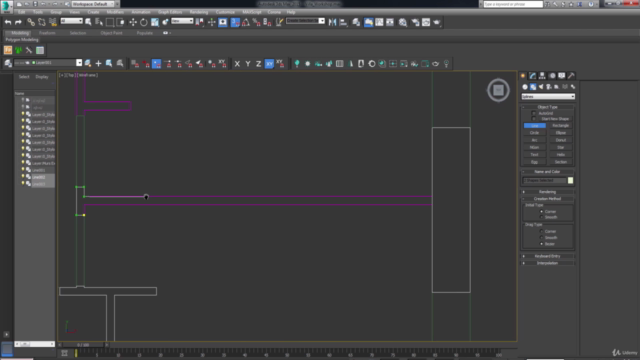Screen dimensions: 640x360
Task: Click the Mirror tool icon
Action: (333, 22)
